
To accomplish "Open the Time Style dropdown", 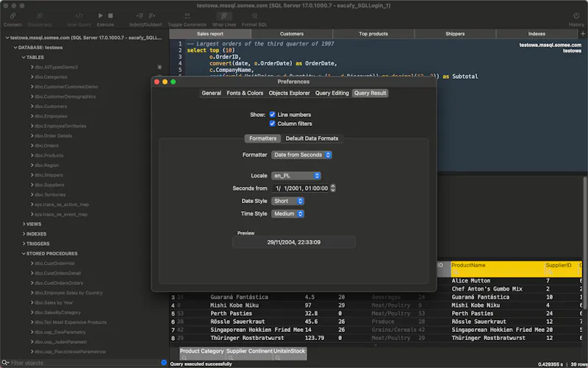I will [287, 213].
